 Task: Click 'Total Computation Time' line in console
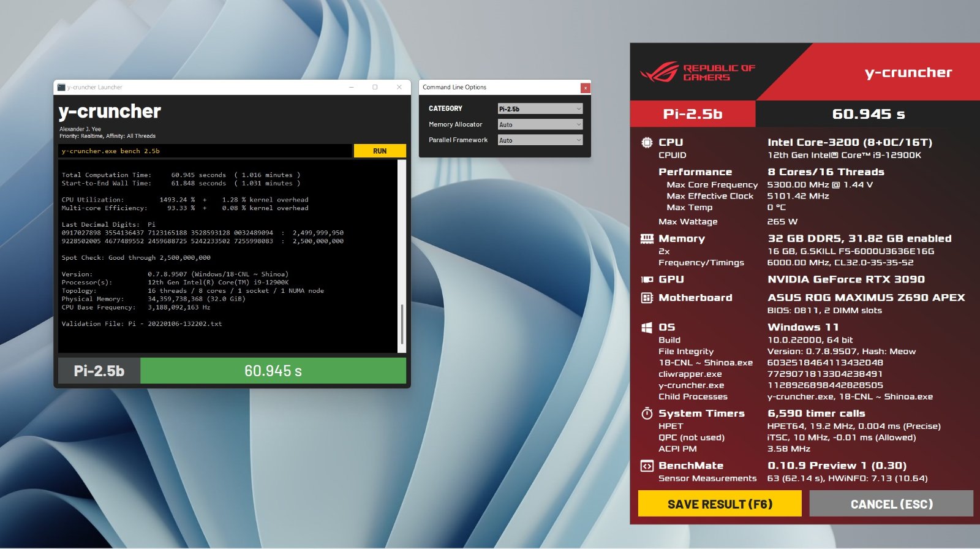point(181,175)
